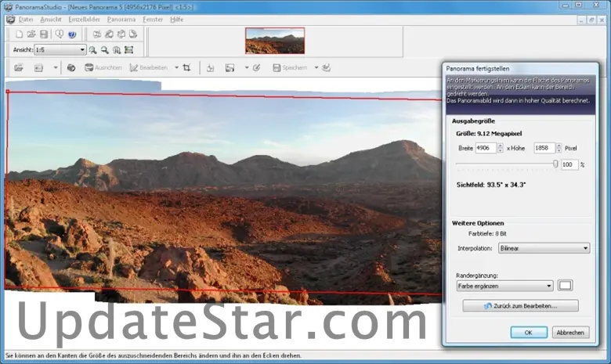This screenshot has width=611, height=364.
Task: Open the Ansicht zoom ratio dropdown
Action: coord(60,50)
